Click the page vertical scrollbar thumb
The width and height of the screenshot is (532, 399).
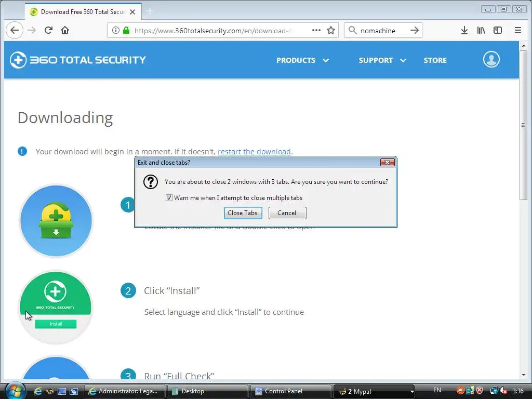point(523,125)
